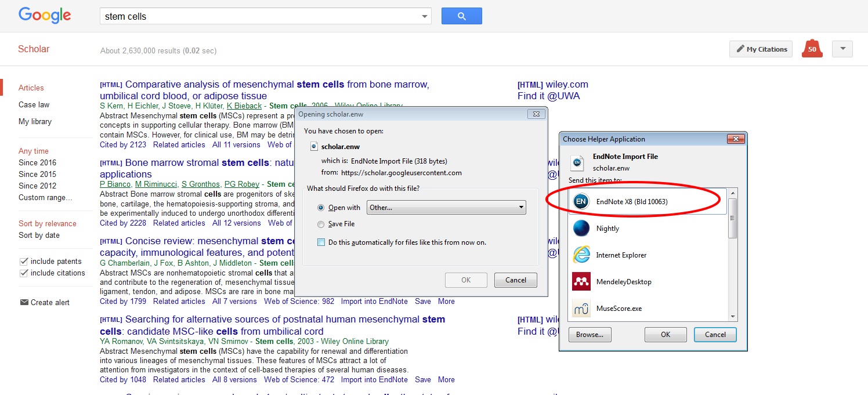
Task: Click Cited by 1048 link
Action: pos(123,379)
